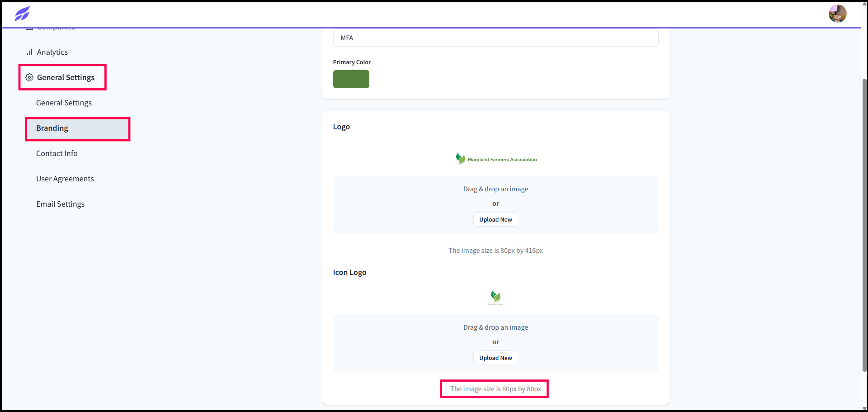
Task: Click the purple app logo at top left
Action: coord(22,14)
